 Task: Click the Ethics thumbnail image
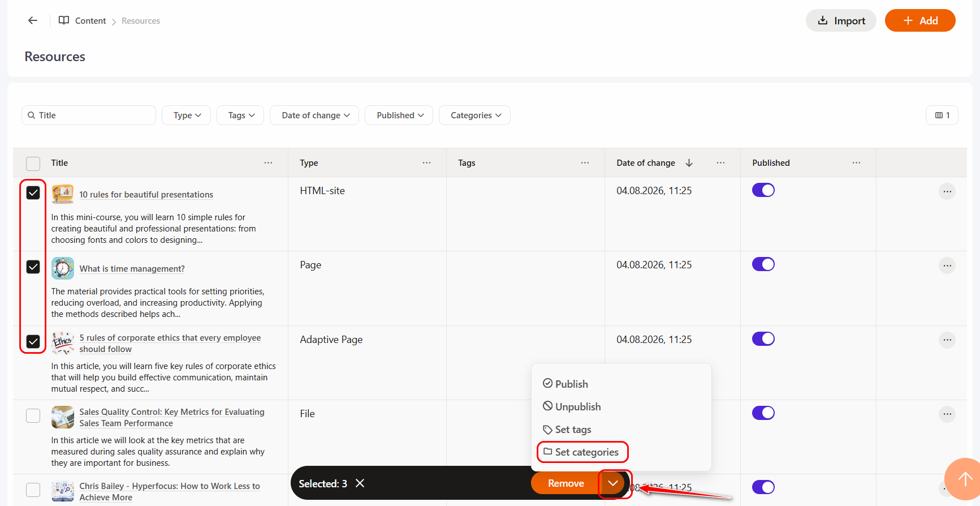click(x=63, y=342)
